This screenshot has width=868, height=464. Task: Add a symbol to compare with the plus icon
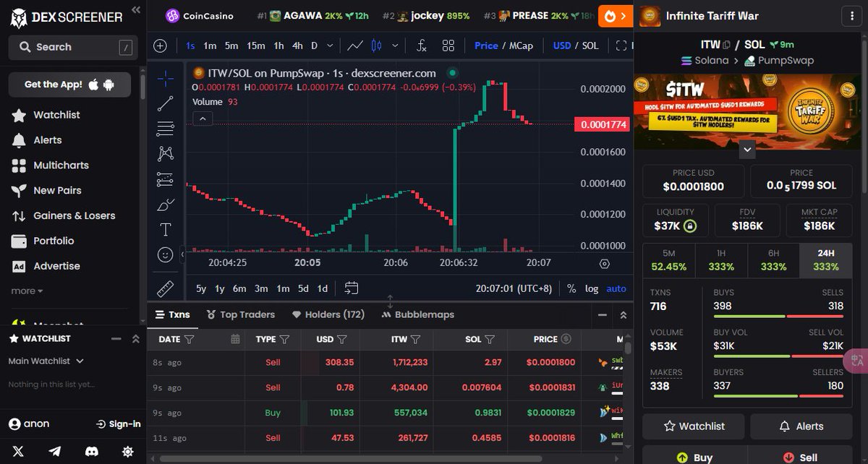[160, 46]
